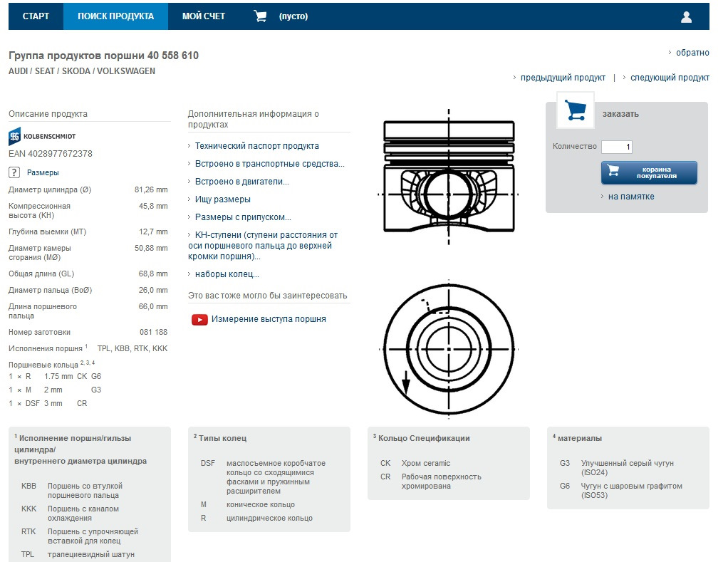
Task: Click the combustion chamber value 50,88 mm
Action: [151, 249]
